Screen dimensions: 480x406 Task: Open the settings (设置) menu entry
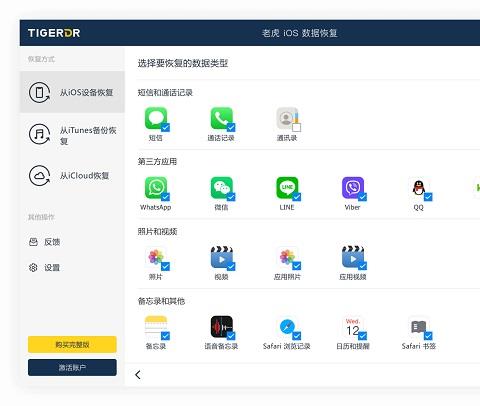44,267
